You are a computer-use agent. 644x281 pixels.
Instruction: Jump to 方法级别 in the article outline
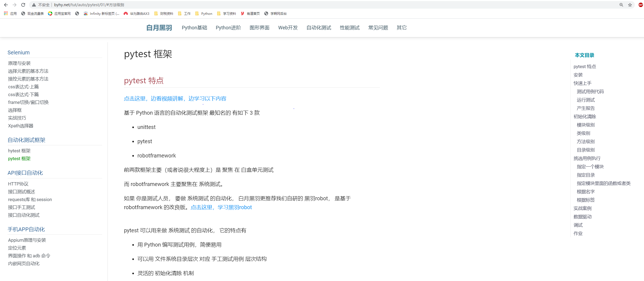[x=586, y=141]
